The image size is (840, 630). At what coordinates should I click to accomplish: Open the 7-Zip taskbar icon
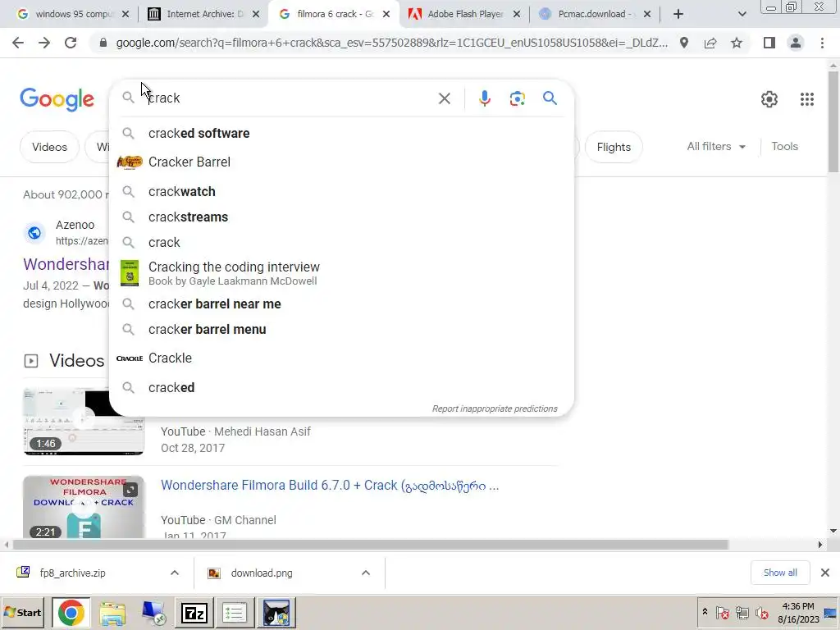click(x=194, y=612)
